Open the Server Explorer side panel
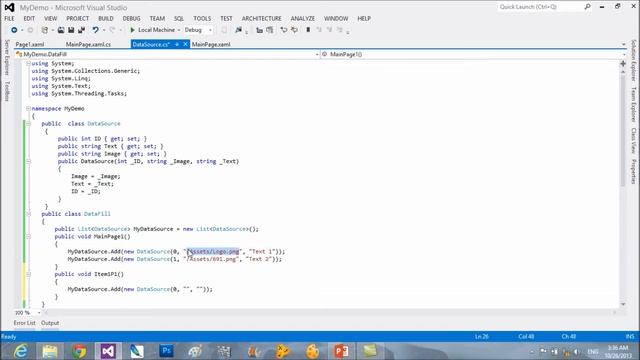This screenshot has width=640, height=360. (7, 57)
